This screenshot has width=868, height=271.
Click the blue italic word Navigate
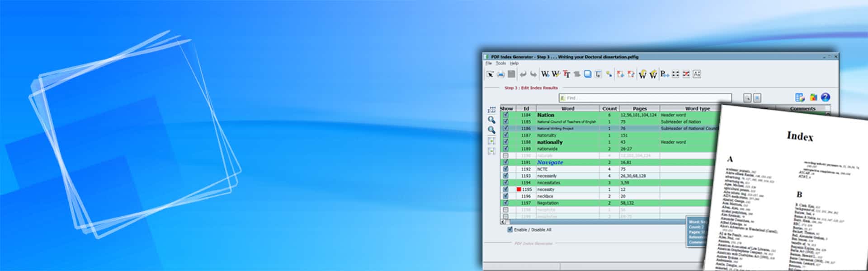[550, 162]
